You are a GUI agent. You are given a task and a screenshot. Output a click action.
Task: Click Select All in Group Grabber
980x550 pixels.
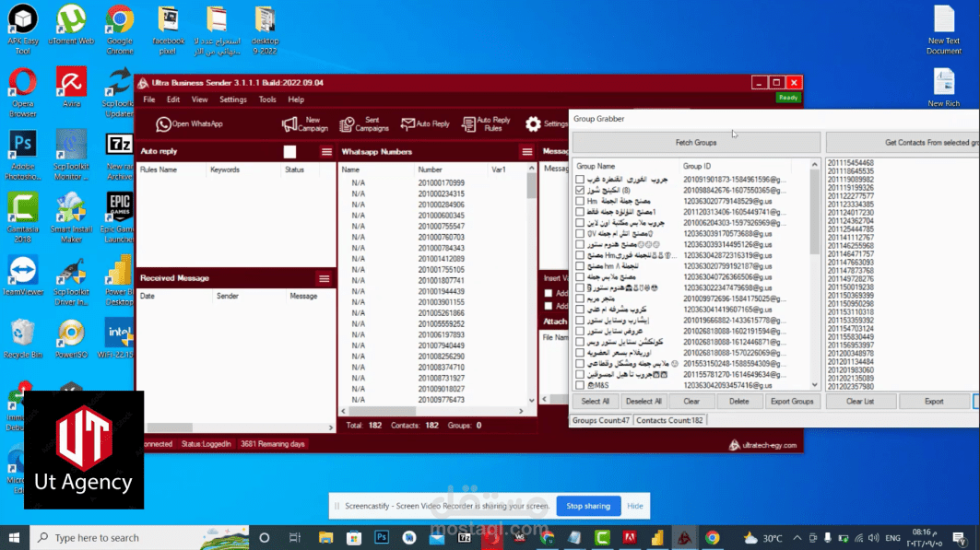[x=595, y=402]
